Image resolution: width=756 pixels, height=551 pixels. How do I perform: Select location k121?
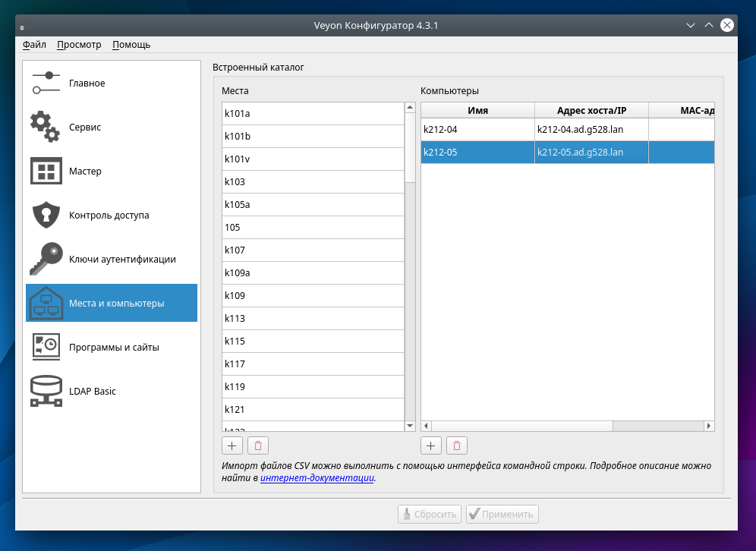pyautogui.click(x=313, y=409)
